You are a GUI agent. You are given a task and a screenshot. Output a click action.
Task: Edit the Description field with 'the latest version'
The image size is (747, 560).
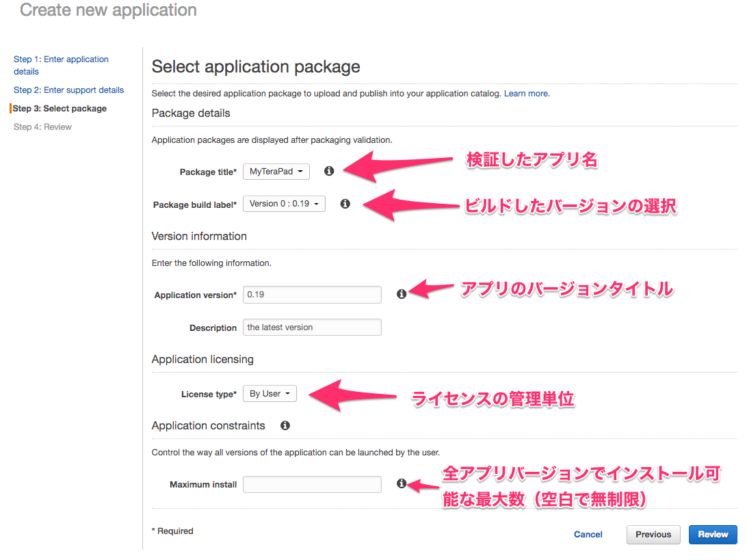(x=312, y=327)
